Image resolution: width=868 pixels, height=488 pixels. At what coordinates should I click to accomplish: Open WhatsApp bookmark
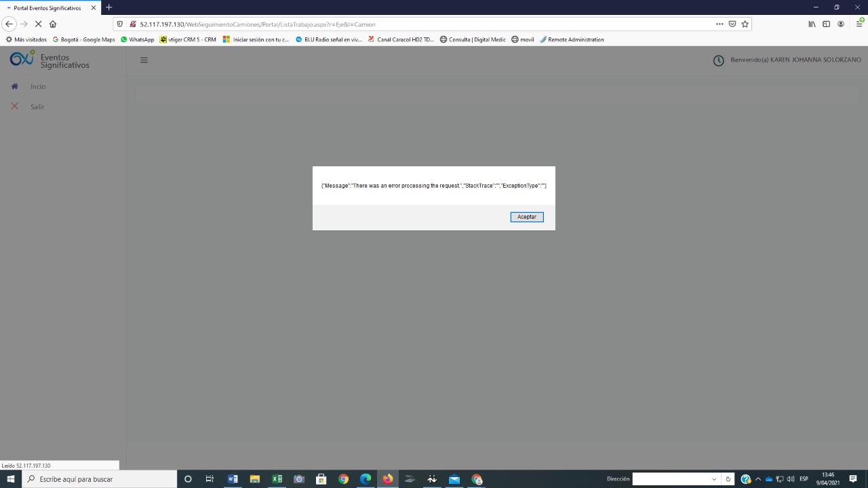138,39
